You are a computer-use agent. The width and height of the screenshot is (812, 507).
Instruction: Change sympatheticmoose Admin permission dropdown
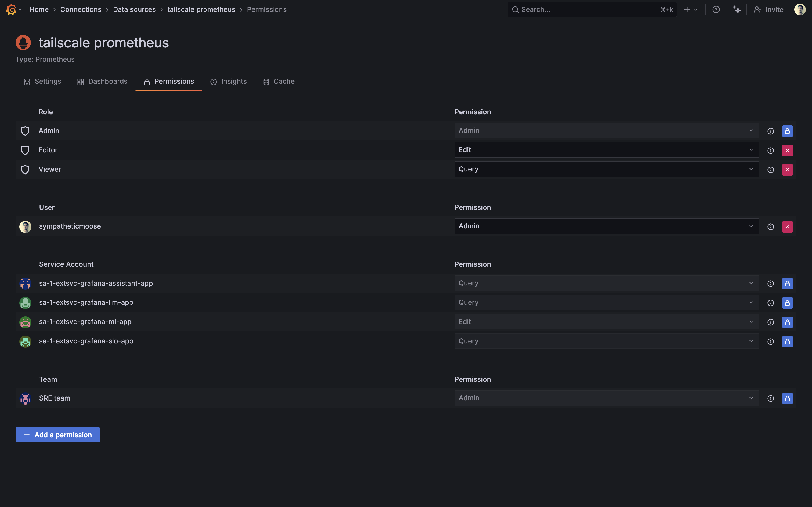[x=606, y=226]
